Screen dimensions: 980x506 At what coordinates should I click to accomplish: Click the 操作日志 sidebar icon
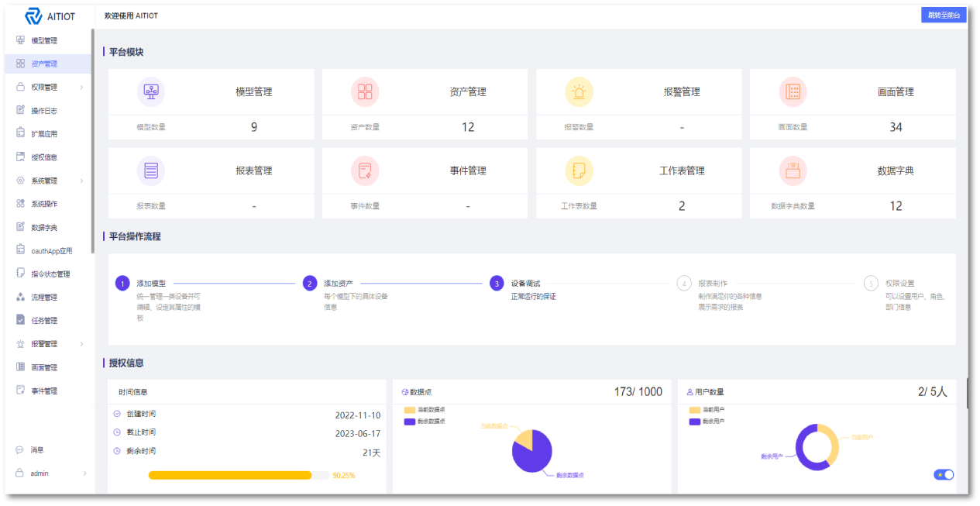21,110
